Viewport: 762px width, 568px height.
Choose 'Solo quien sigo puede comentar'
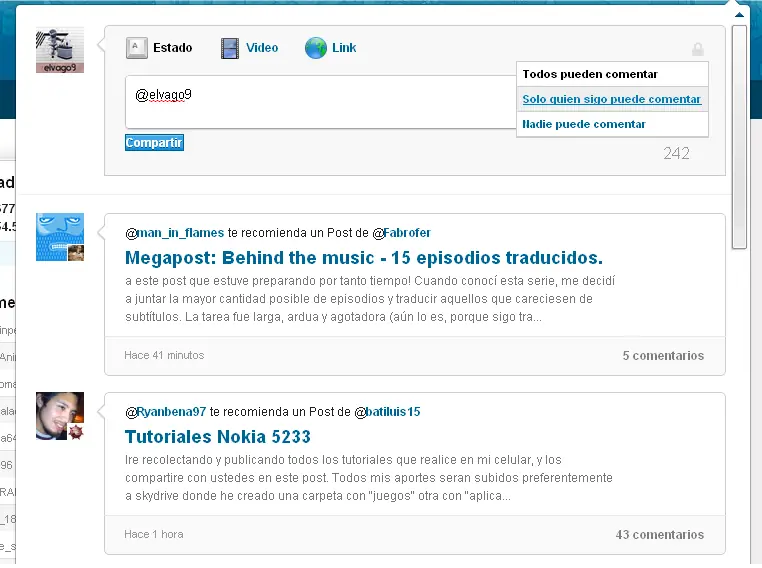612,99
